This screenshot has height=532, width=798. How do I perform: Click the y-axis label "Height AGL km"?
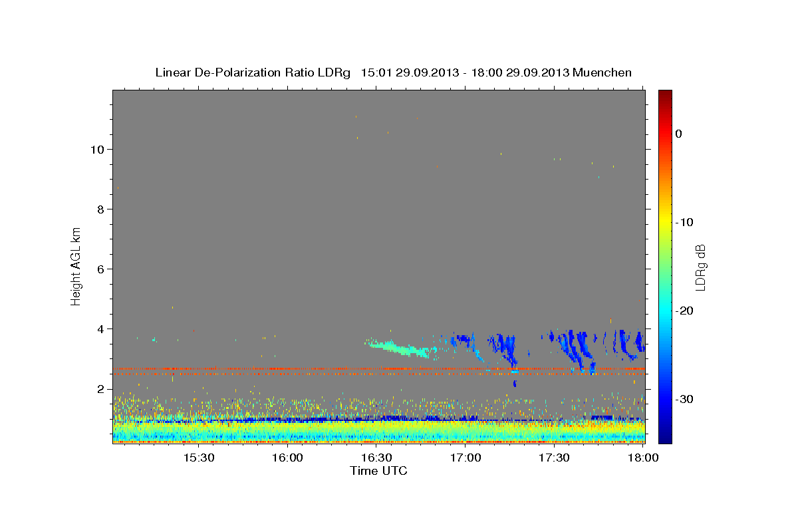[76, 265]
